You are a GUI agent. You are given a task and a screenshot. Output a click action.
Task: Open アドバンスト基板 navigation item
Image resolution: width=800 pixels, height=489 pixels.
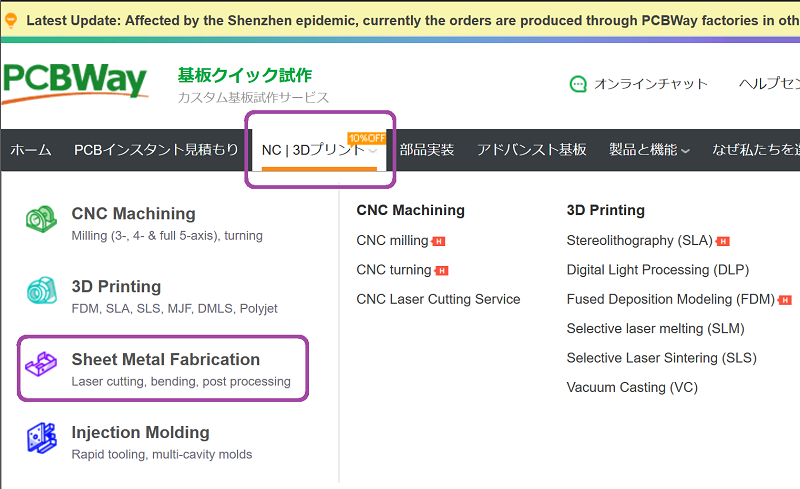pos(532,150)
